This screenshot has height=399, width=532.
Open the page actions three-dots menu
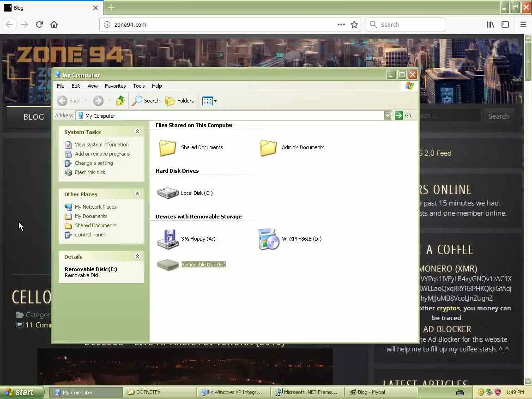(x=341, y=24)
